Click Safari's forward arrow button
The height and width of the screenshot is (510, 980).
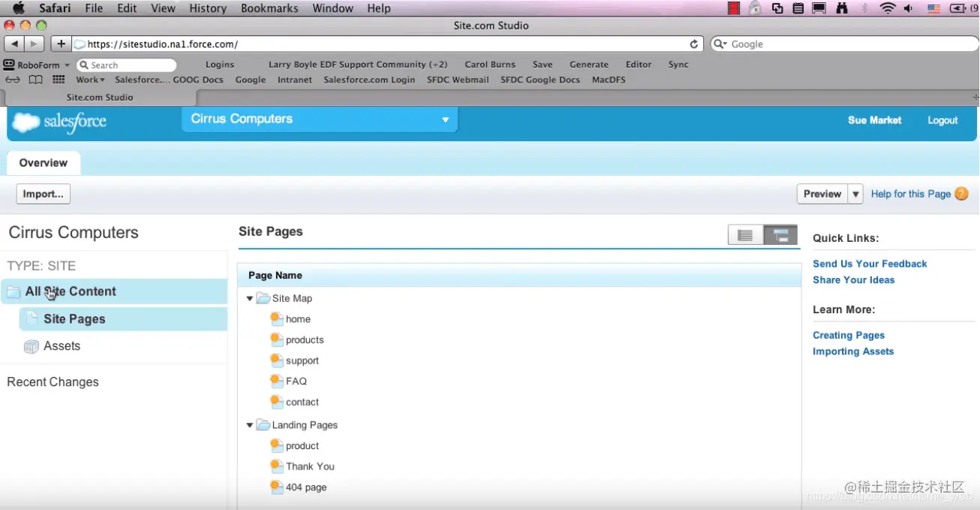pos(35,44)
